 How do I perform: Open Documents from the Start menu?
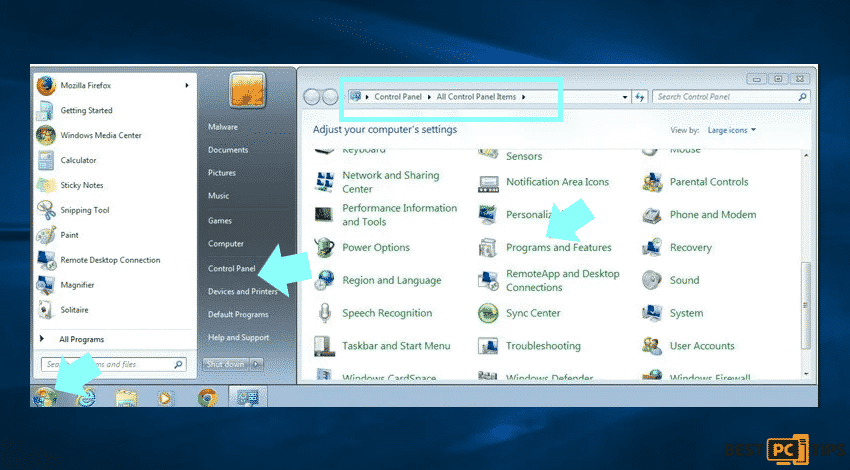228,150
